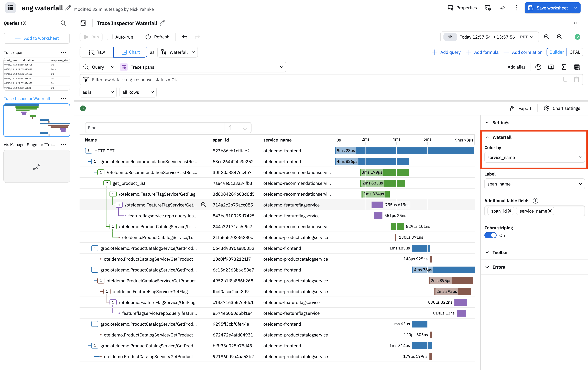Click the Find previous up arrow

pyautogui.click(x=231, y=127)
